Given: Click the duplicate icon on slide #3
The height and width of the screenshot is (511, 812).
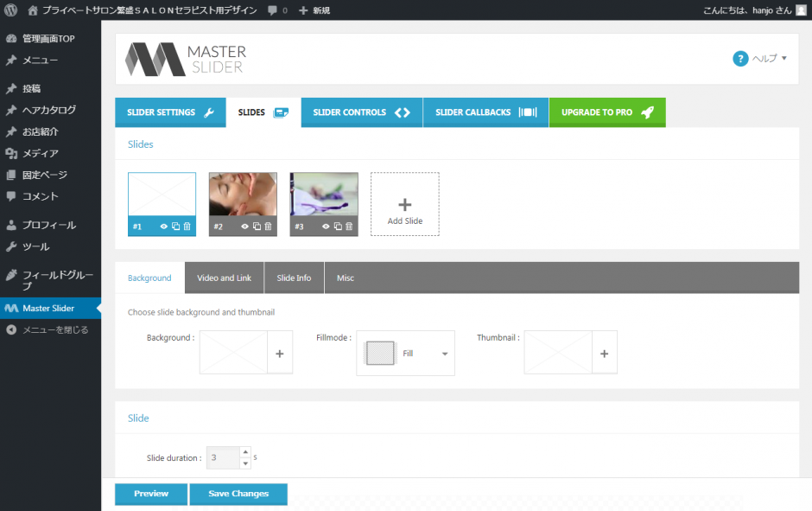Looking at the screenshot, I should click(x=338, y=227).
